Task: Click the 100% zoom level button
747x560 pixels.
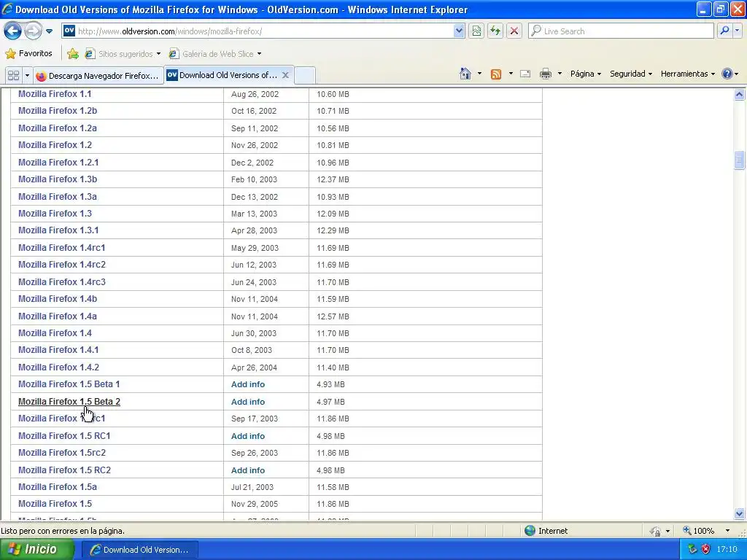Action: (698, 531)
